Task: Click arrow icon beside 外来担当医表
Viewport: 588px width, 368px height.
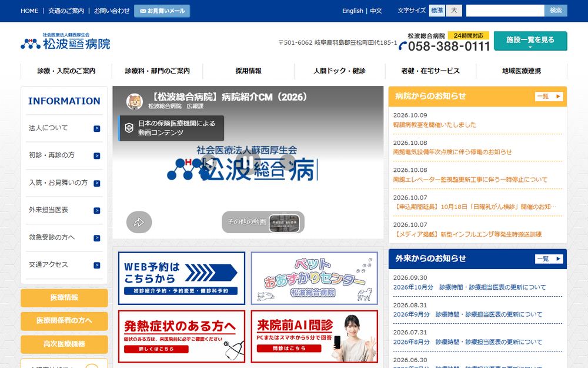Action: (x=97, y=211)
